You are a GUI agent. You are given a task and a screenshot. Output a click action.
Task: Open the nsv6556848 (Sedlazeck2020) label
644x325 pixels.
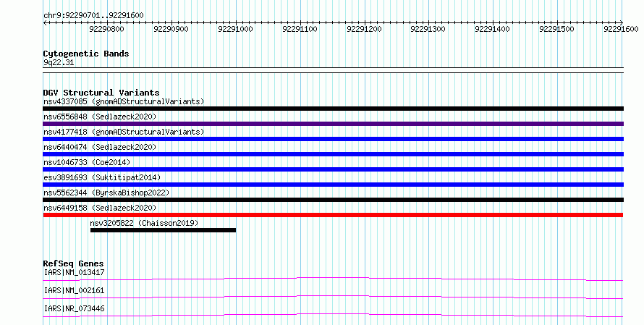100,117
